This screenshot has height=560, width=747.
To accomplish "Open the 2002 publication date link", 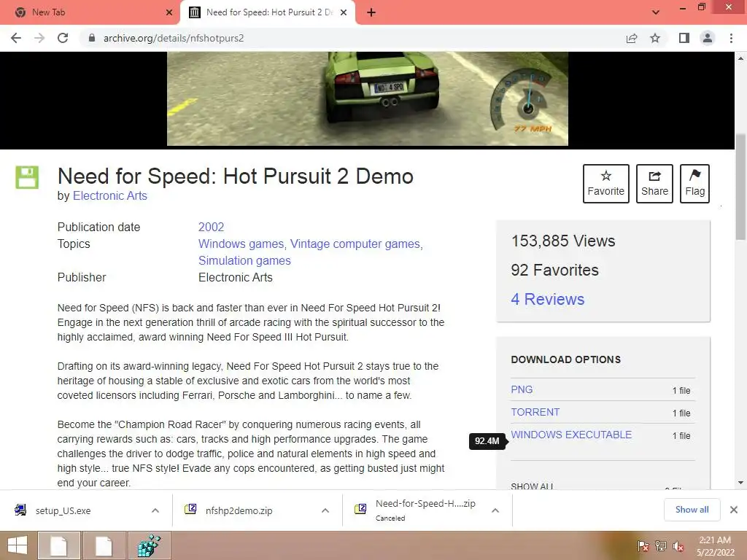I will [x=211, y=227].
